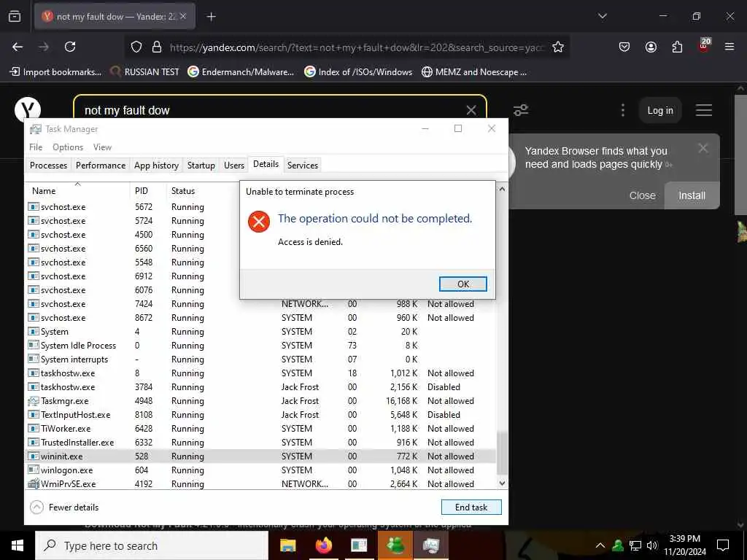Collapse Task Manager with Fewer details
This screenshot has width=747, height=560.
coord(64,507)
